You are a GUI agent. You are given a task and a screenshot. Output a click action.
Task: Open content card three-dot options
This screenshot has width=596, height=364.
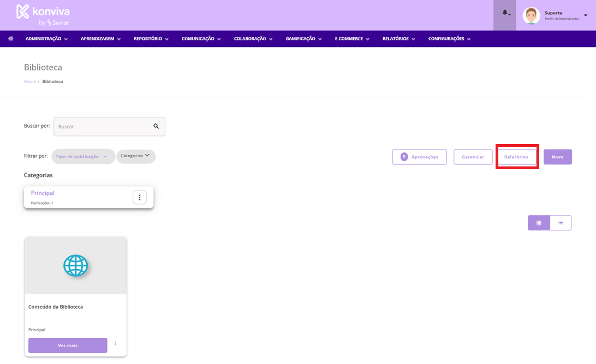pos(115,343)
